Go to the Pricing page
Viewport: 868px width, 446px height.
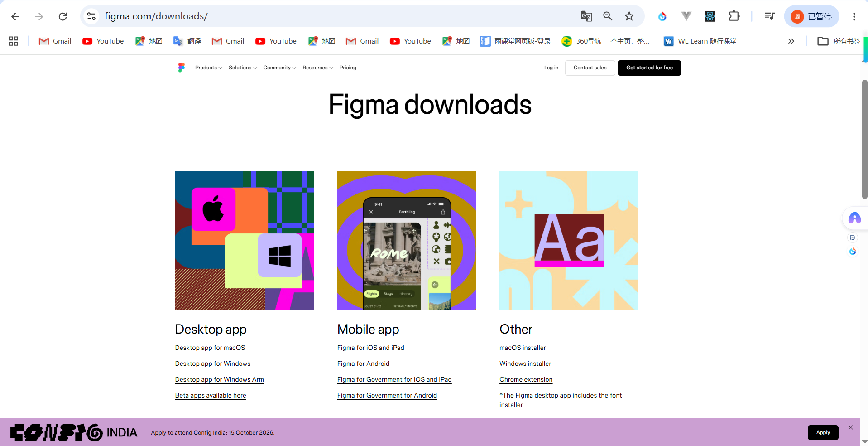point(348,68)
